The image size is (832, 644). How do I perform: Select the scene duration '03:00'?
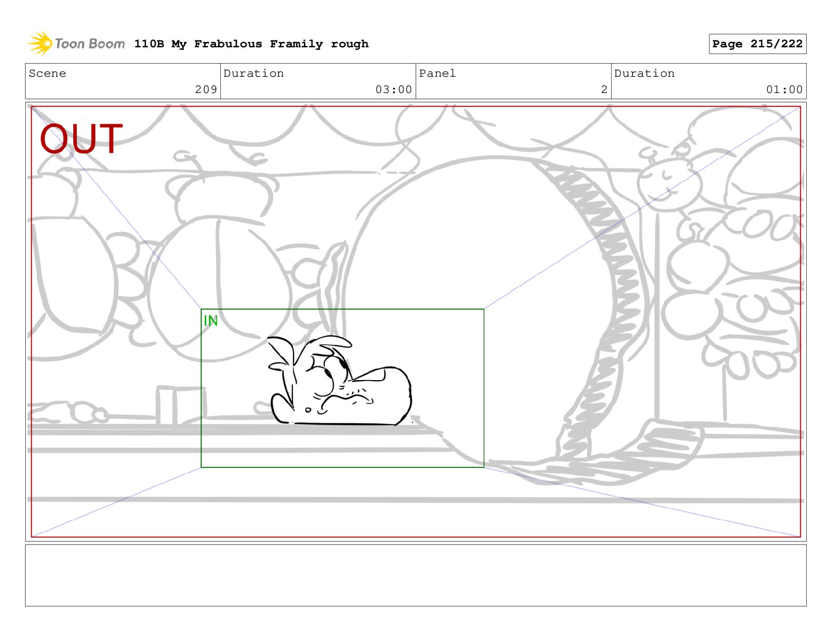point(393,90)
